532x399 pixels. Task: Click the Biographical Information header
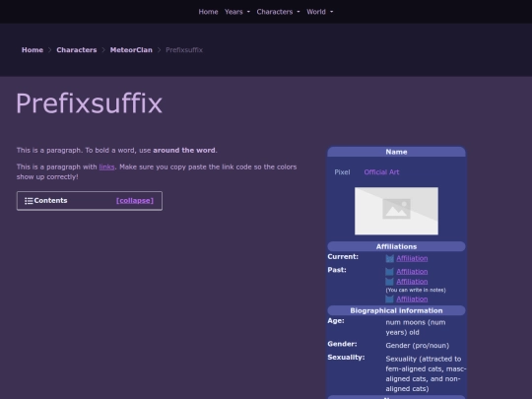click(x=396, y=310)
